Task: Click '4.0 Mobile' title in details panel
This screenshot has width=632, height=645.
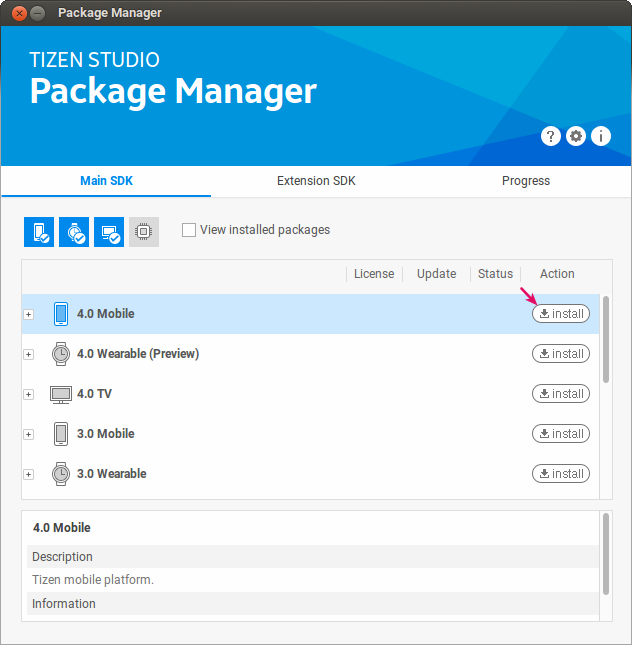Action: click(62, 528)
